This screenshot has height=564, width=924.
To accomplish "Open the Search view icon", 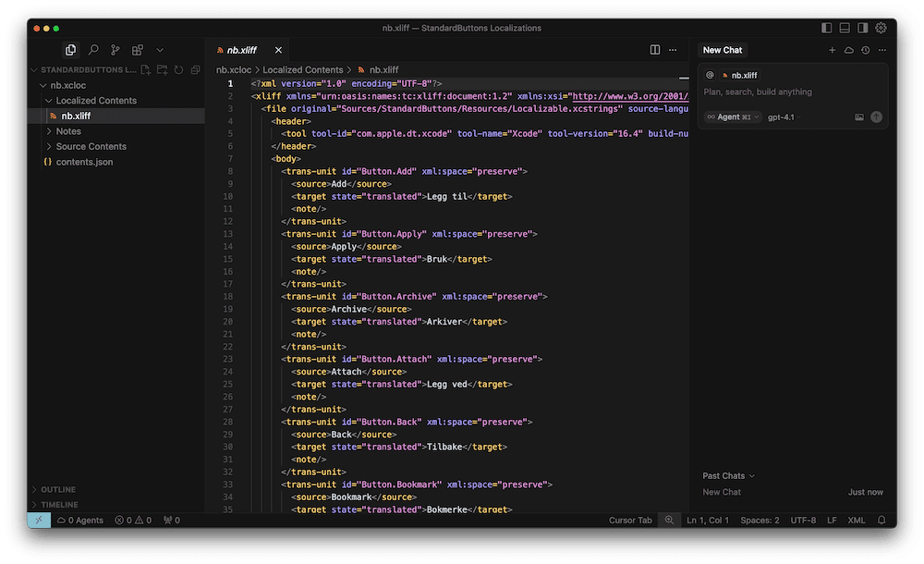I will point(93,50).
